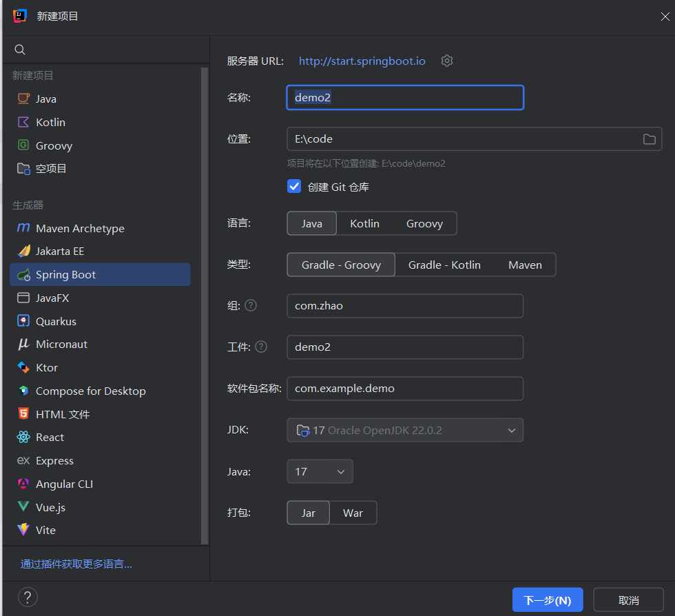Browse location with folder icon
The image size is (675, 616).
[x=649, y=139]
